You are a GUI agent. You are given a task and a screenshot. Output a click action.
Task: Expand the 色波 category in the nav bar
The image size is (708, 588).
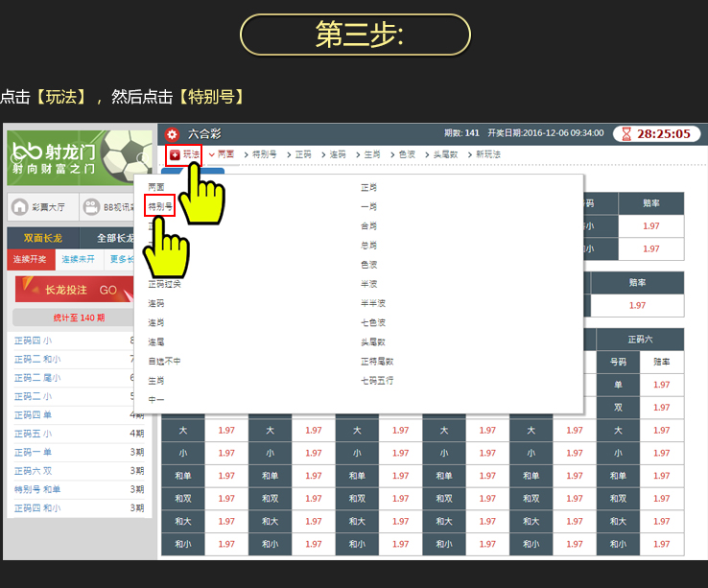coord(405,154)
